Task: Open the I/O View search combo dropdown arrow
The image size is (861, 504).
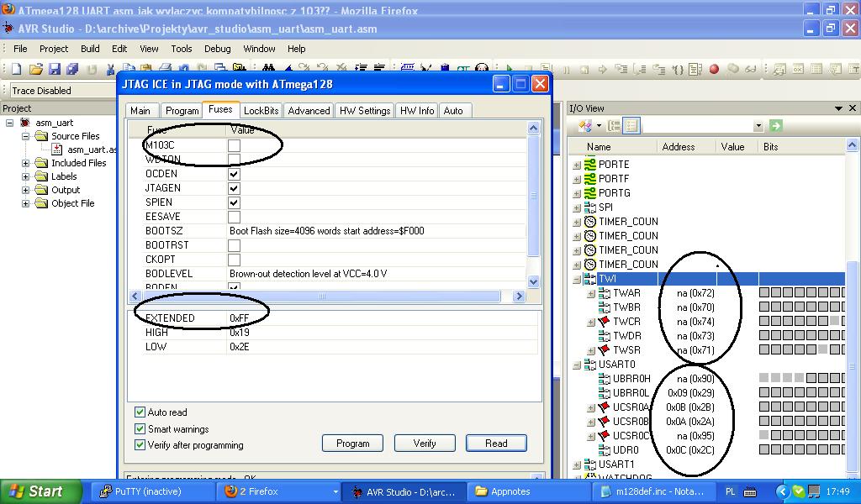Action: click(758, 126)
